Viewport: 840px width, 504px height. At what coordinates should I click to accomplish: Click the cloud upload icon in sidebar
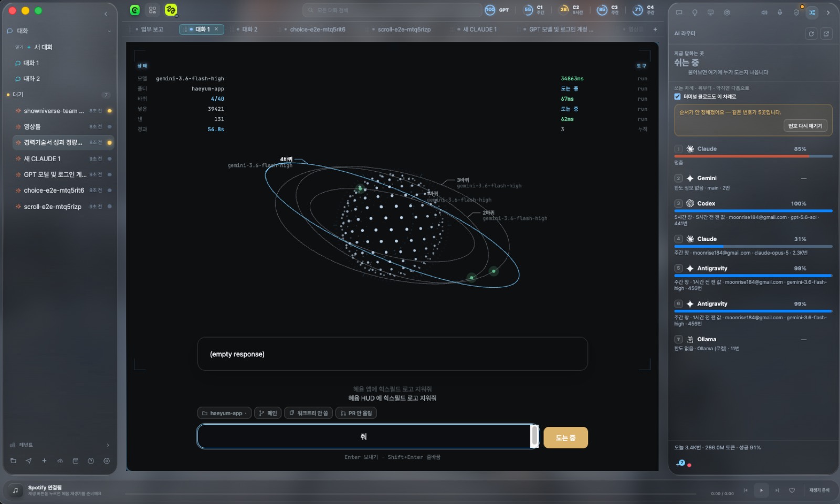pyautogui.click(x=60, y=461)
